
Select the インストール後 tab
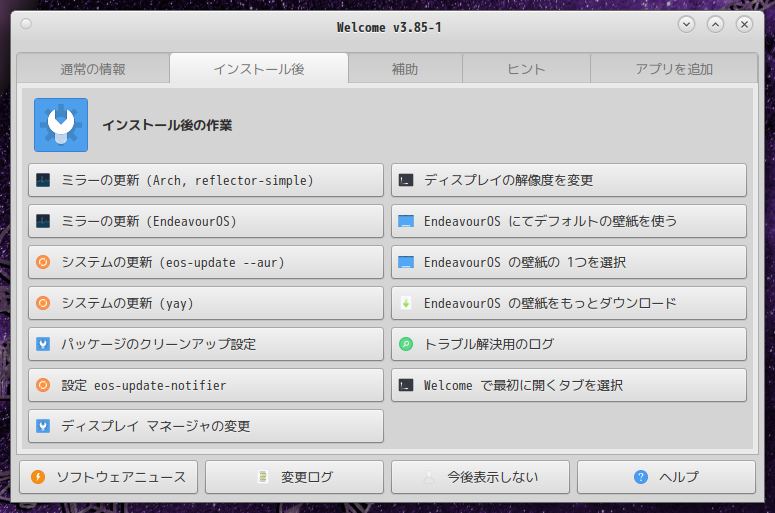259,69
